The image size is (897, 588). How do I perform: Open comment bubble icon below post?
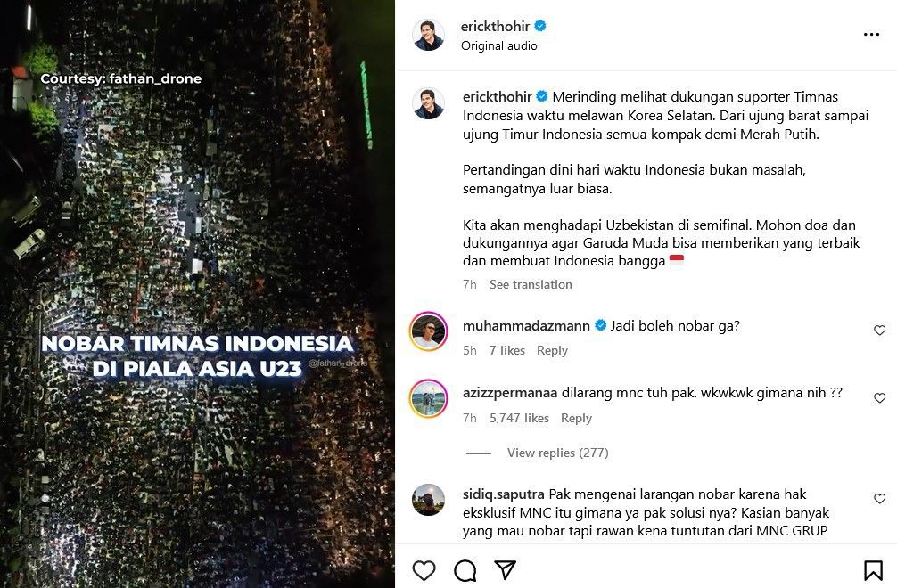click(465, 570)
